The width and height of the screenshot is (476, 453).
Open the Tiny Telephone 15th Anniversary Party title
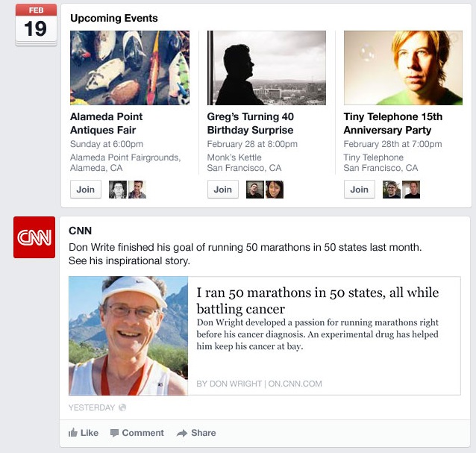[393, 123]
